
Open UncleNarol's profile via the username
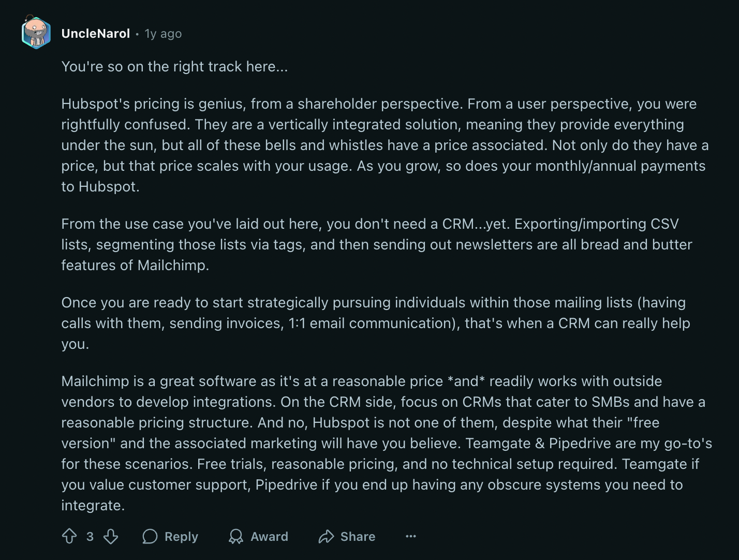coord(95,34)
